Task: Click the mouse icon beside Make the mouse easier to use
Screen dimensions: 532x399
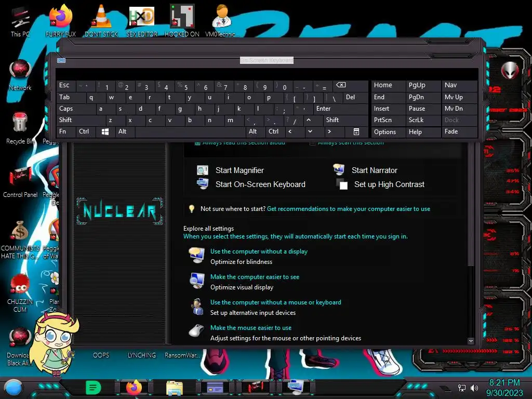Action: tap(197, 330)
